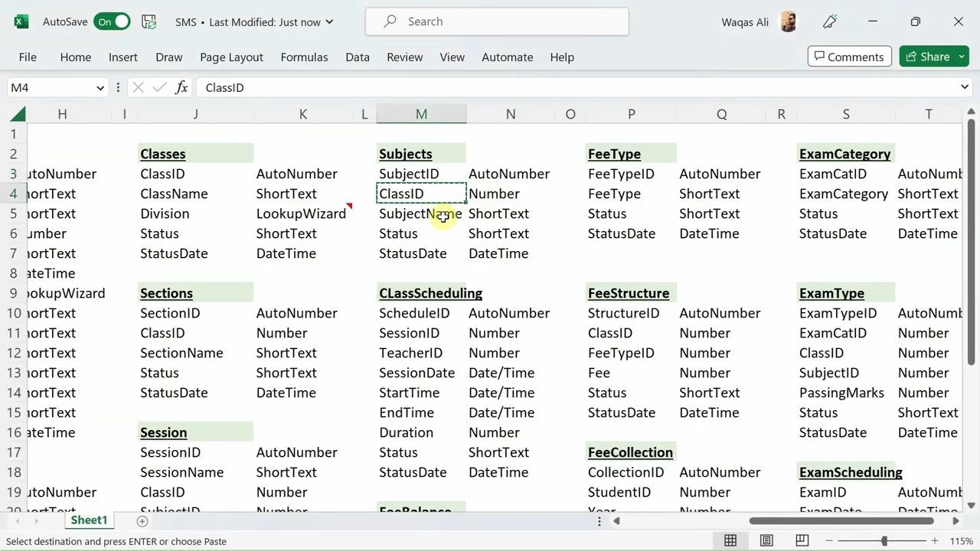The height and width of the screenshot is (551, 980).
Task: Expand the Name Box dropdown
Action: tap(100, 88)
